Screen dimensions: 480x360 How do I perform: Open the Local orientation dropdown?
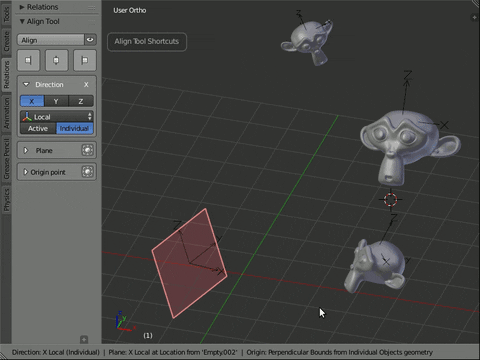[x=57, y=117]
